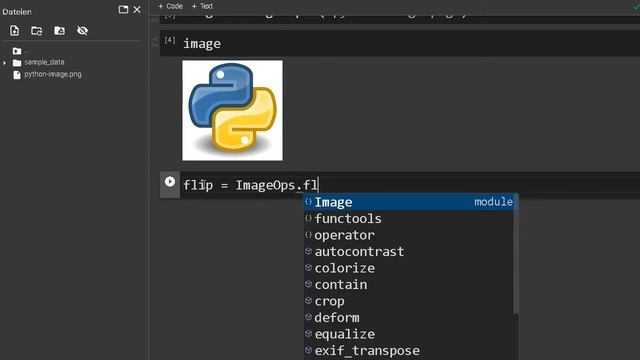Select crop completion entry
640x360 pixels.
pyautogui.click(x=409, y=301)
